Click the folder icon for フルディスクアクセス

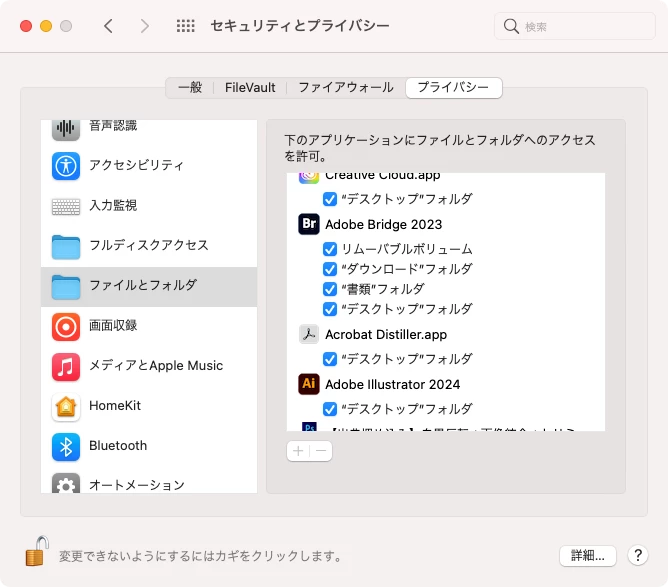(66, 247)
